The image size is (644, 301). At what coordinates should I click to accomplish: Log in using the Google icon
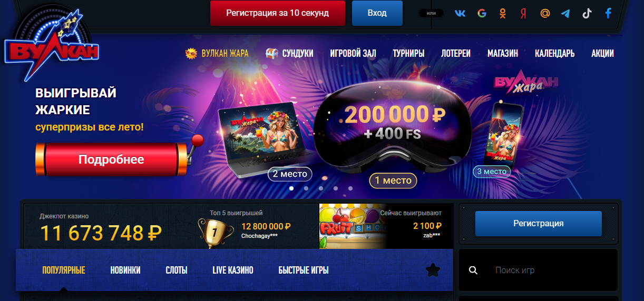[x=482, y=13]
